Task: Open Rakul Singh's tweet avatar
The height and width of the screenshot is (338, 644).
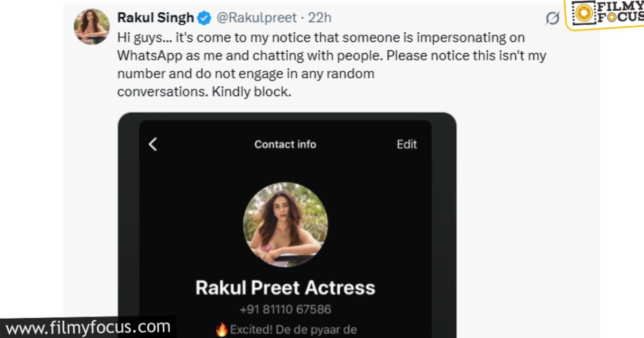Action: tap(92, 27)
